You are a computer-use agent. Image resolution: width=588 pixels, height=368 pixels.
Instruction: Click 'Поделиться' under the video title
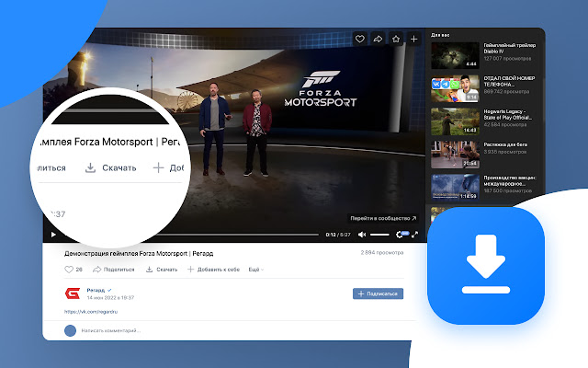pos(114,270)
